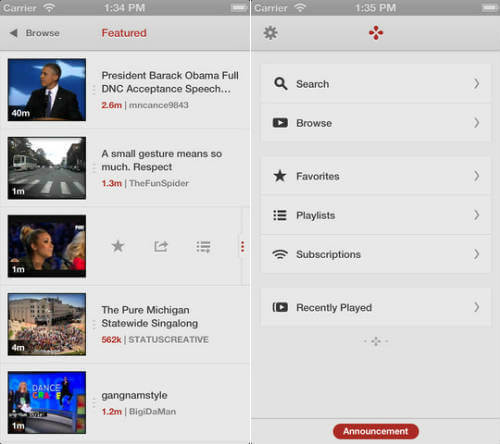
Task: Share the swiped video
Action: pyautogui.click(x=161, y=246)
